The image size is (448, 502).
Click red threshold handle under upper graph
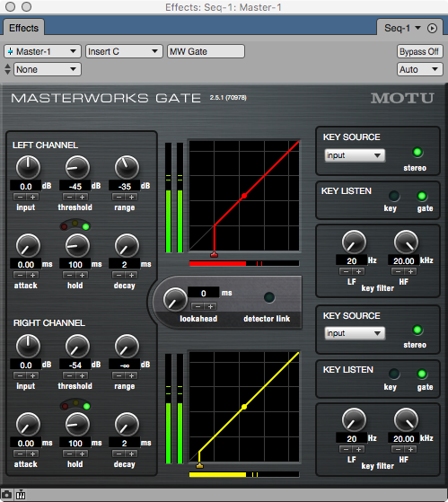(214, 255)
